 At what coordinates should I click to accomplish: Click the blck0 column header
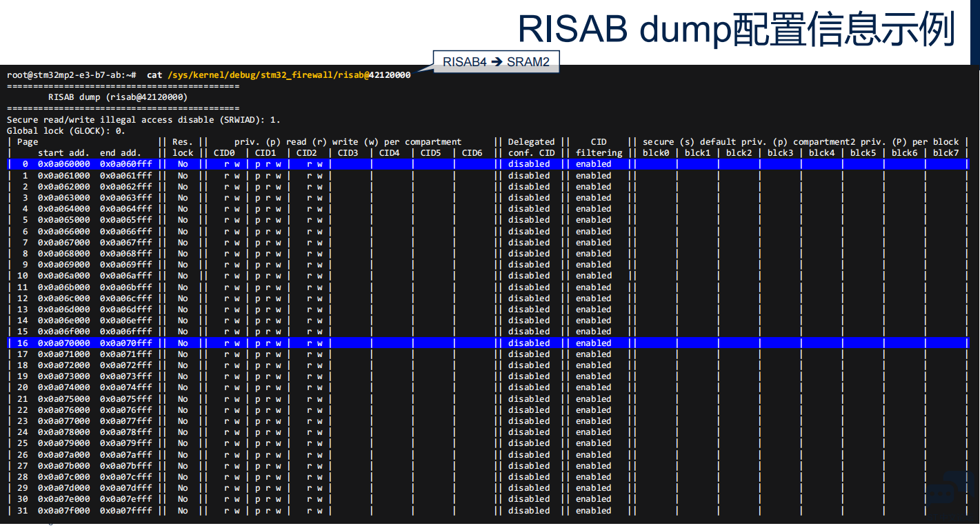click(x=655, y=153)
